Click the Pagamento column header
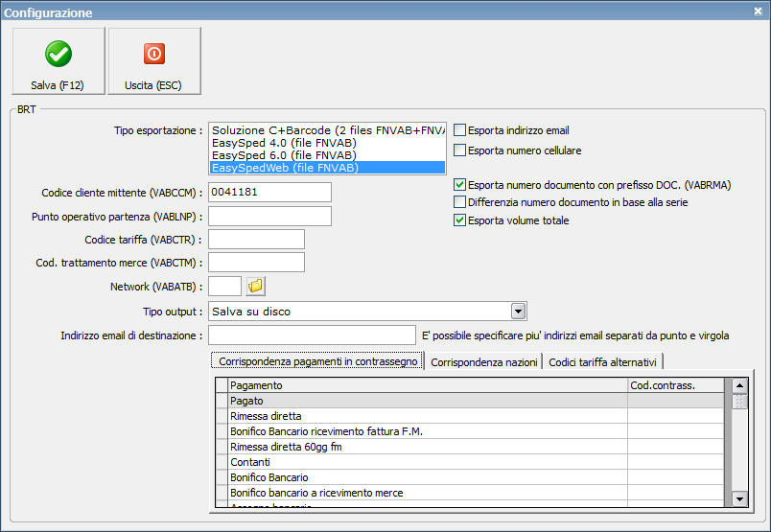Image resolution: width=771 pixels, height=532 pixels. tap(428, 385)
